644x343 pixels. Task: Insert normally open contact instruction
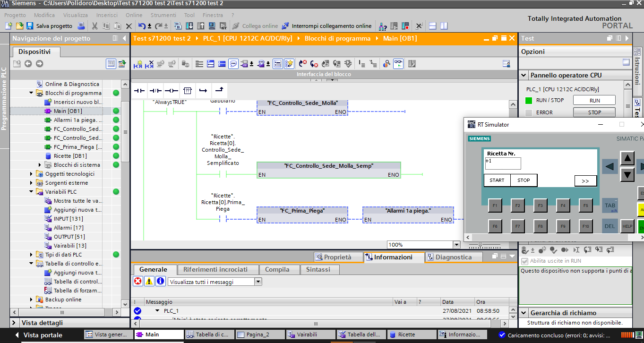[139, 90]
